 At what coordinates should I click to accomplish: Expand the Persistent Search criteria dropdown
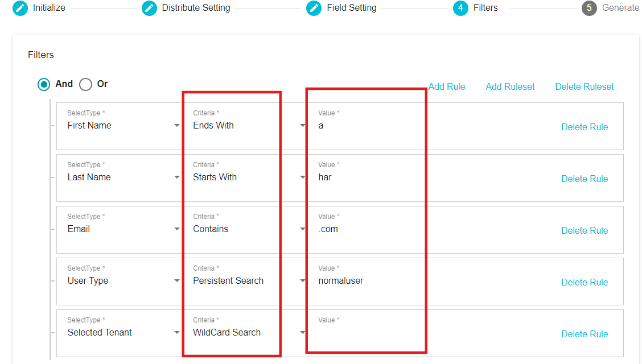[249, 281]
